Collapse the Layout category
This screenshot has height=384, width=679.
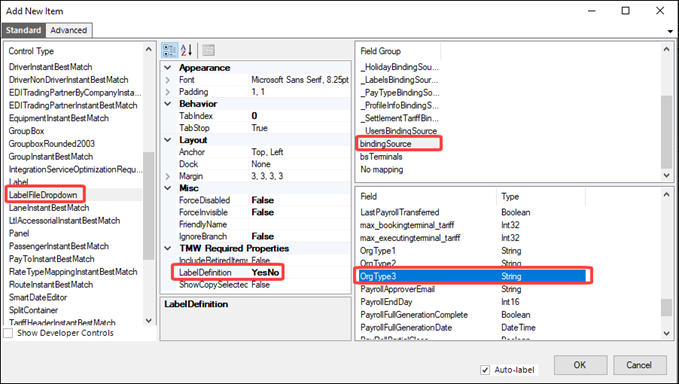tap(168, 140)
